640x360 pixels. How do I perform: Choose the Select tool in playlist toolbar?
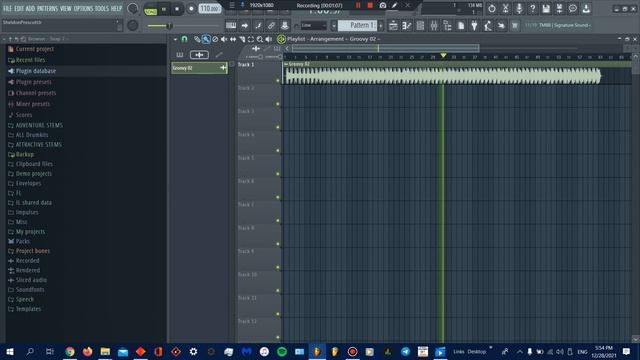point(251,39)
